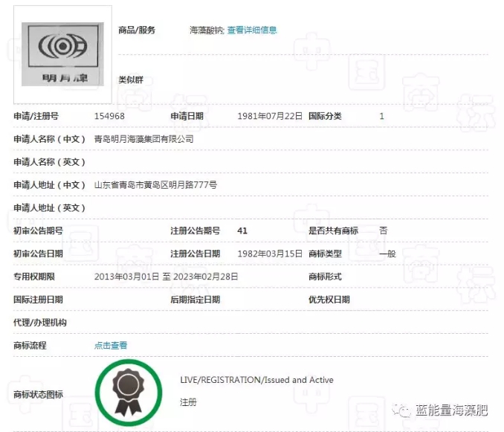Open the 明月牌 trademark image thumbnail
The width and height of the screenshot is (504, 432).
coord(62,54)
